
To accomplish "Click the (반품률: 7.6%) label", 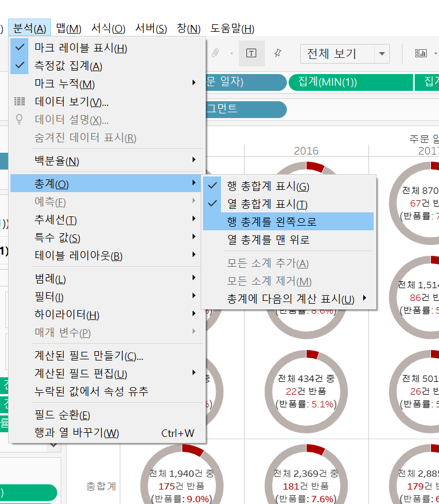I will tap(306, 499).
